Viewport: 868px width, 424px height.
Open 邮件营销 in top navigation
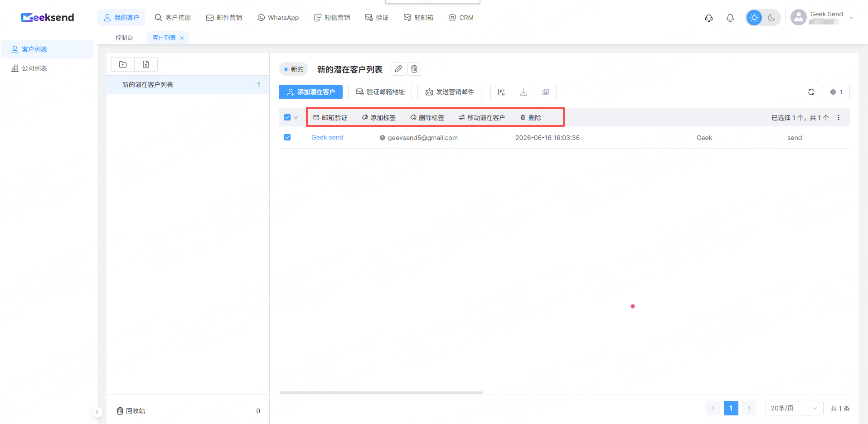click(x=224, y=18)
